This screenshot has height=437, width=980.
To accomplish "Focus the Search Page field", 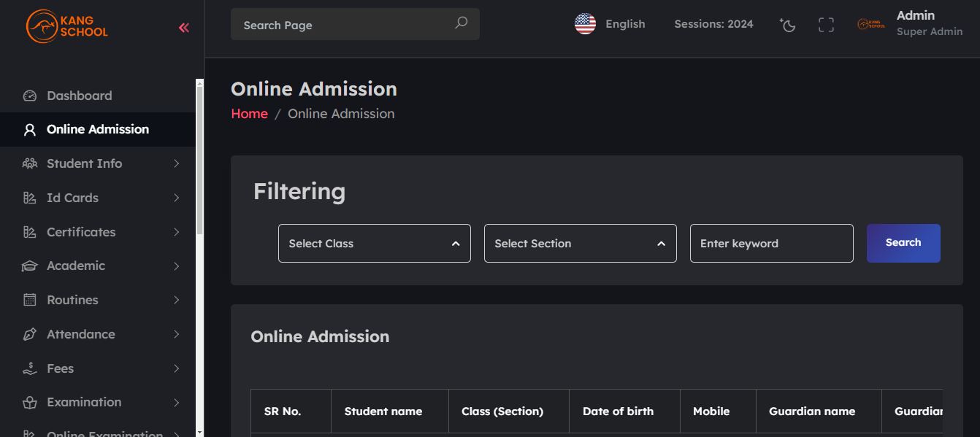I will tap(355, 24).
